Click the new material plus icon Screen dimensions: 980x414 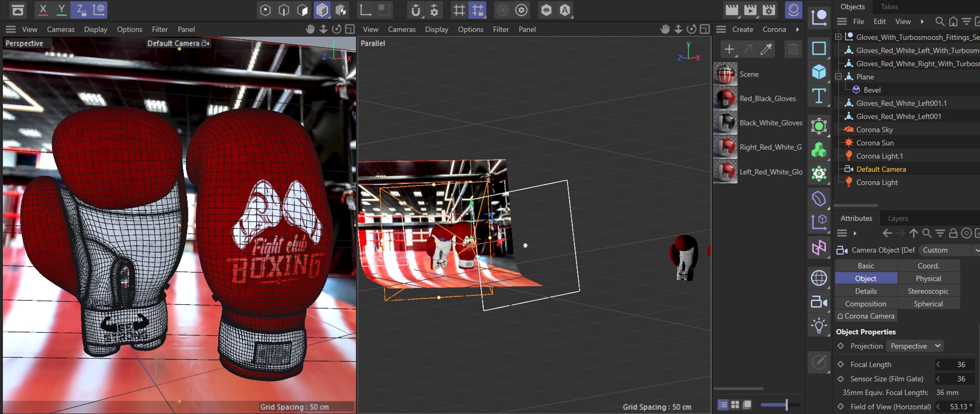729,49
